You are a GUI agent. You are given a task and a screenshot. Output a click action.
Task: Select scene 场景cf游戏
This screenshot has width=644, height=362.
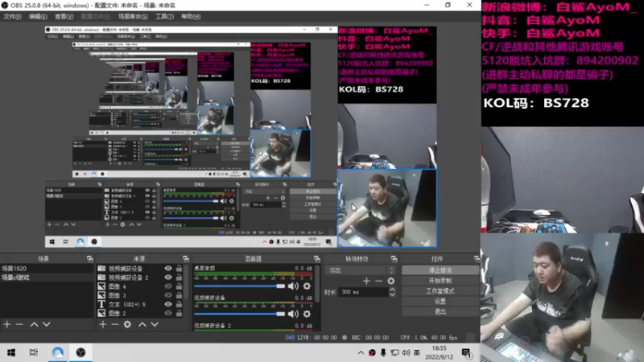(x=47, y=278)
